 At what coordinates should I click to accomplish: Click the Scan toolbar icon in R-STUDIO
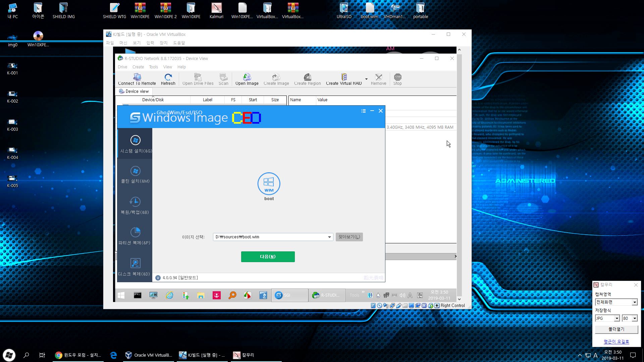[223, 79]
